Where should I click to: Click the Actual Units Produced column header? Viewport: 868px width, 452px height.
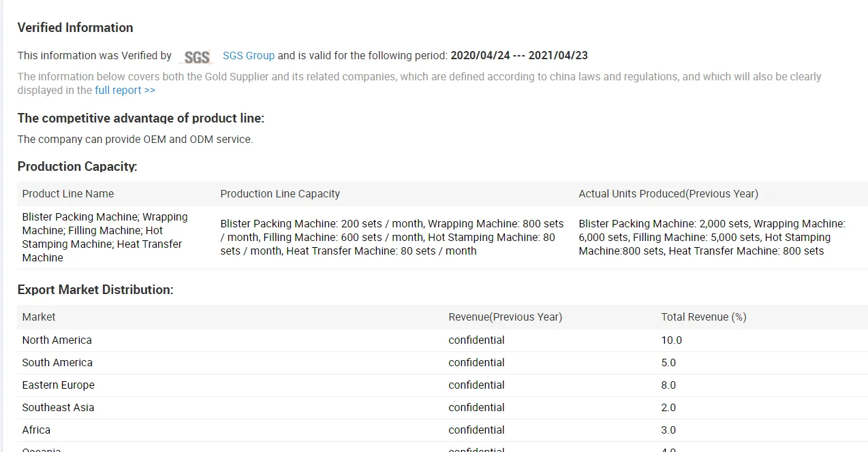668,194
